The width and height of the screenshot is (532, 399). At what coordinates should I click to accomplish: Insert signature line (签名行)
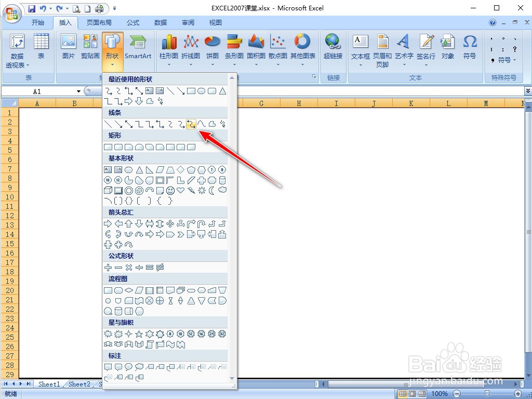click(x=426, y=50)
